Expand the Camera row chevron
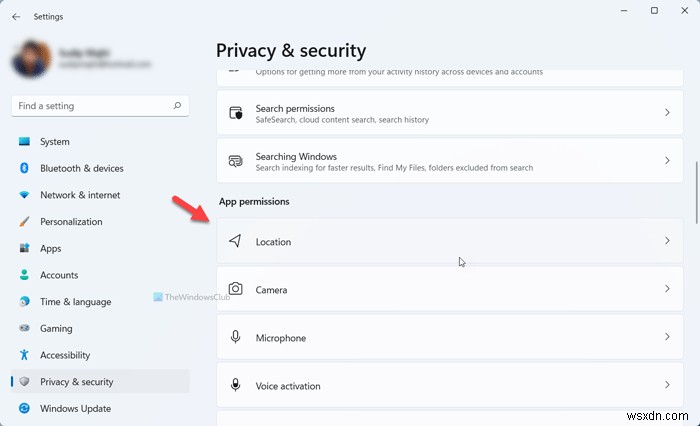 tap(667, 289)
